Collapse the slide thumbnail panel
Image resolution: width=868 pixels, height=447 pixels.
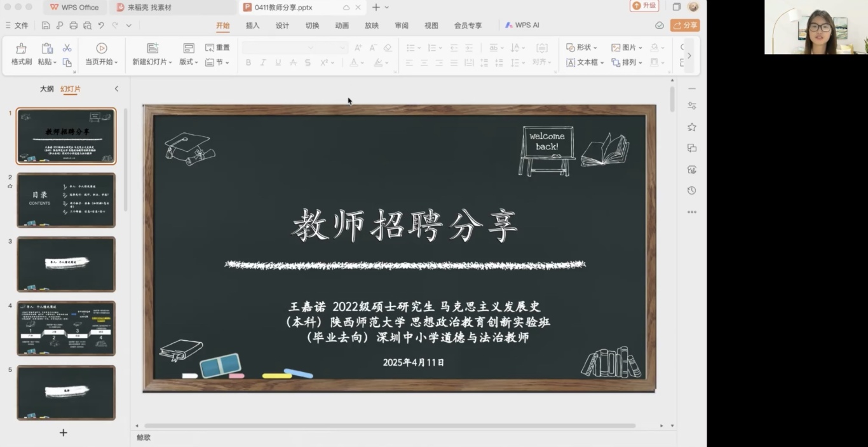pyautogui.click(x=116, y=89)
